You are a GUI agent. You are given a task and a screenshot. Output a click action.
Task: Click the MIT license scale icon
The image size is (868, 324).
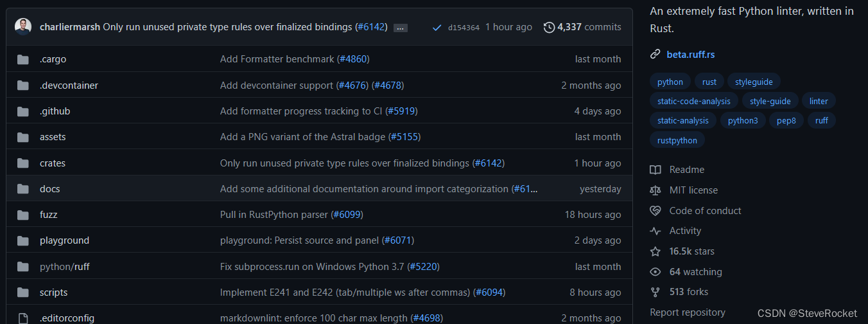655,190
